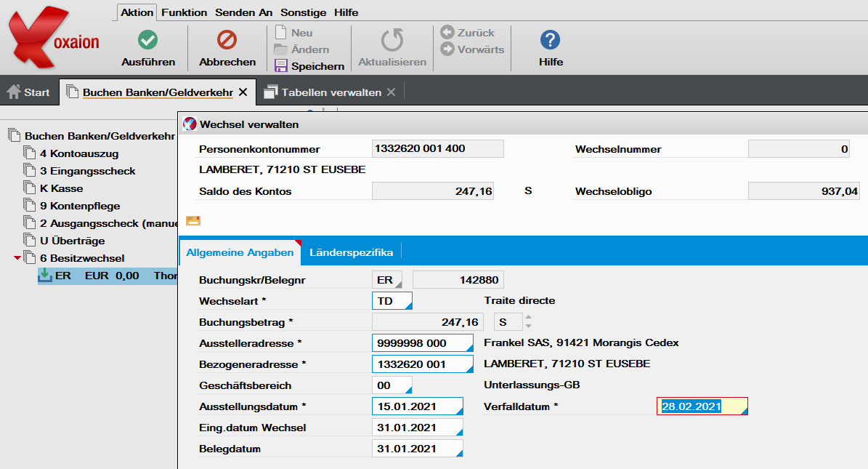Click the Belegdatum field 31.01.2021

point(418,449)
